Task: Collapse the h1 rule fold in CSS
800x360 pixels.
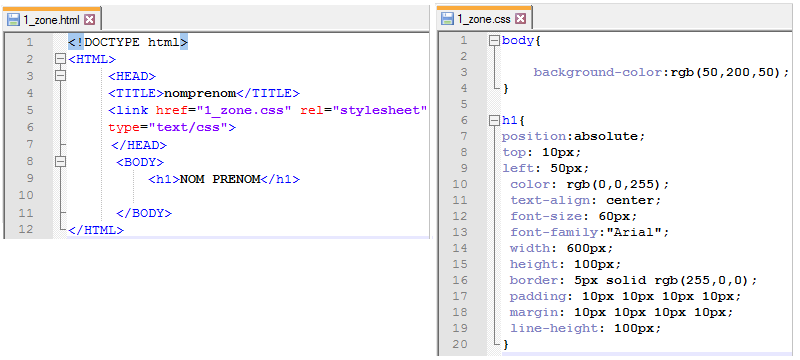Action: pyautogui.click(x=493, y=121)
